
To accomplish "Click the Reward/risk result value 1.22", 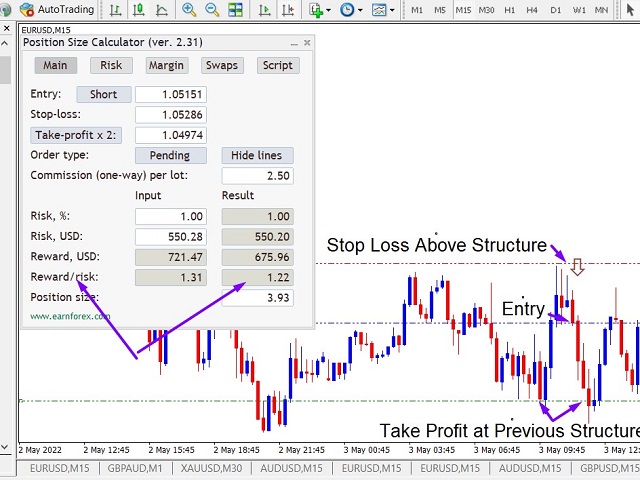I will tap(257, 278).
